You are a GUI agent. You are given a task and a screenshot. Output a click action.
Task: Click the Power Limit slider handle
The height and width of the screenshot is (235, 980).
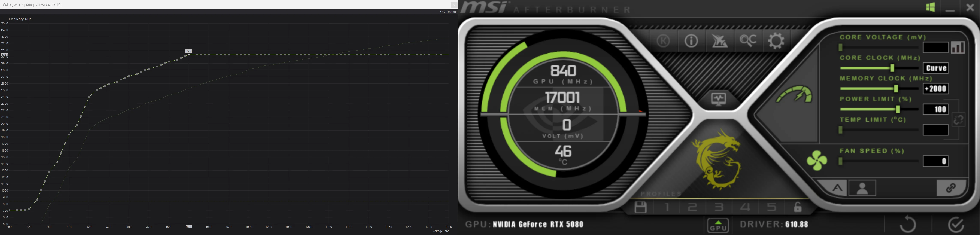click(x=898, y=109)
